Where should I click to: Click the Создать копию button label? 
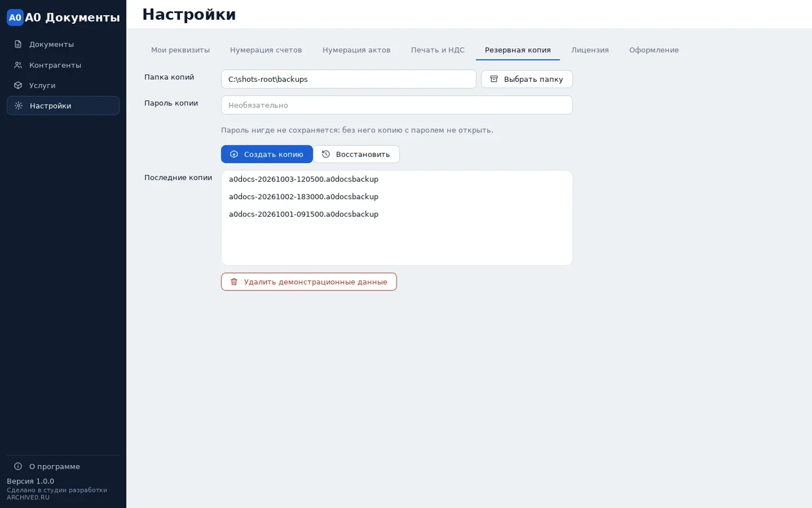[274, 154]
